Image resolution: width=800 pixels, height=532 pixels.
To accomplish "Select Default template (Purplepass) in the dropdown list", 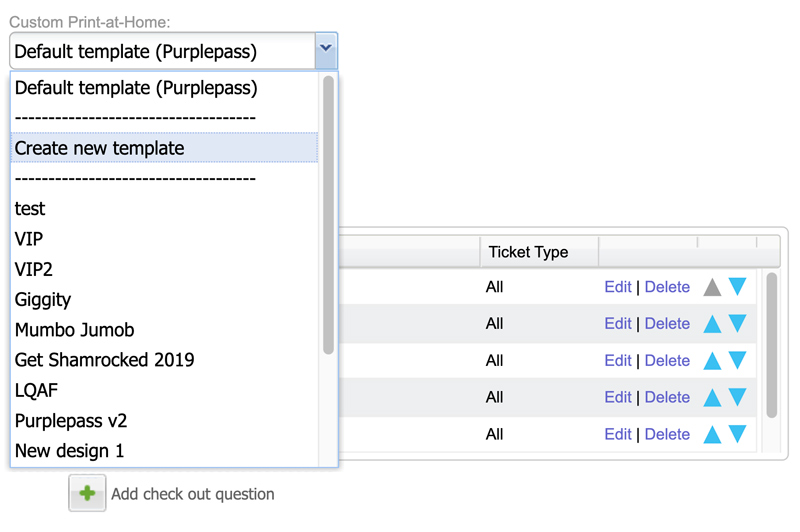I will (165, 88).
